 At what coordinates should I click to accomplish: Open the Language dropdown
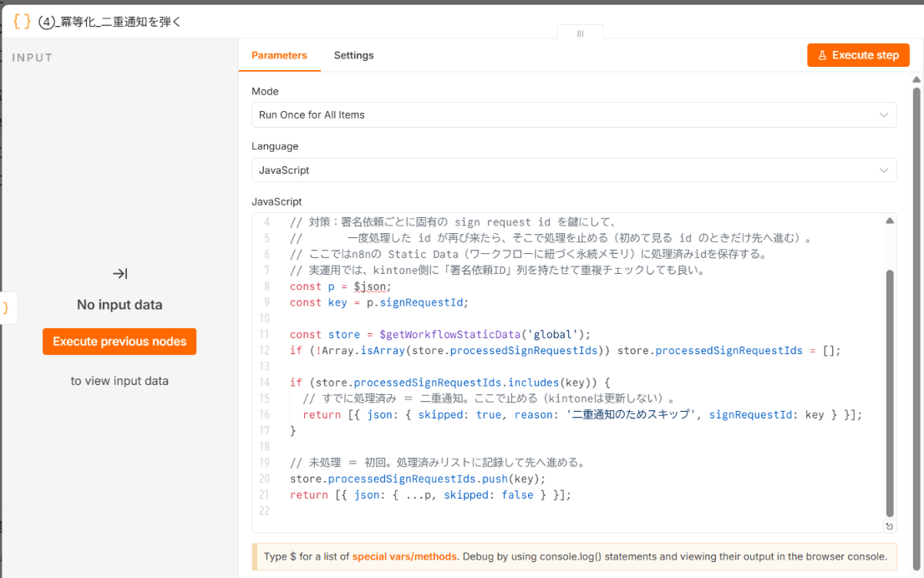[574, 170]
